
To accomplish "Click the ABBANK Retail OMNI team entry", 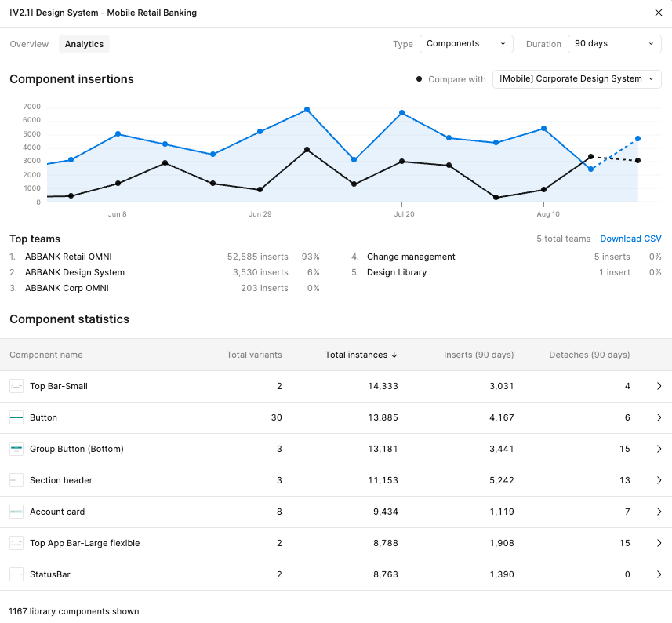I will pos(67,257).
